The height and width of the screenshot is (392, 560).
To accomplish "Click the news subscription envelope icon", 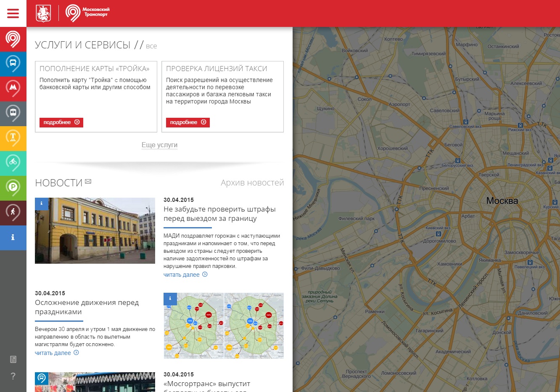I will click(x=88, y=182).
